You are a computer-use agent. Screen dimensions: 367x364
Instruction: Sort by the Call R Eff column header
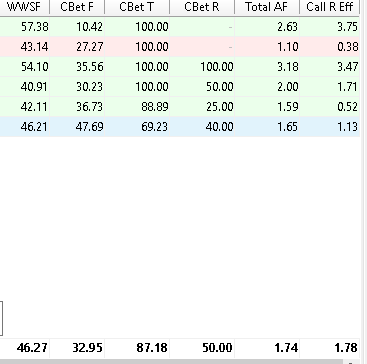coord(329,7)
